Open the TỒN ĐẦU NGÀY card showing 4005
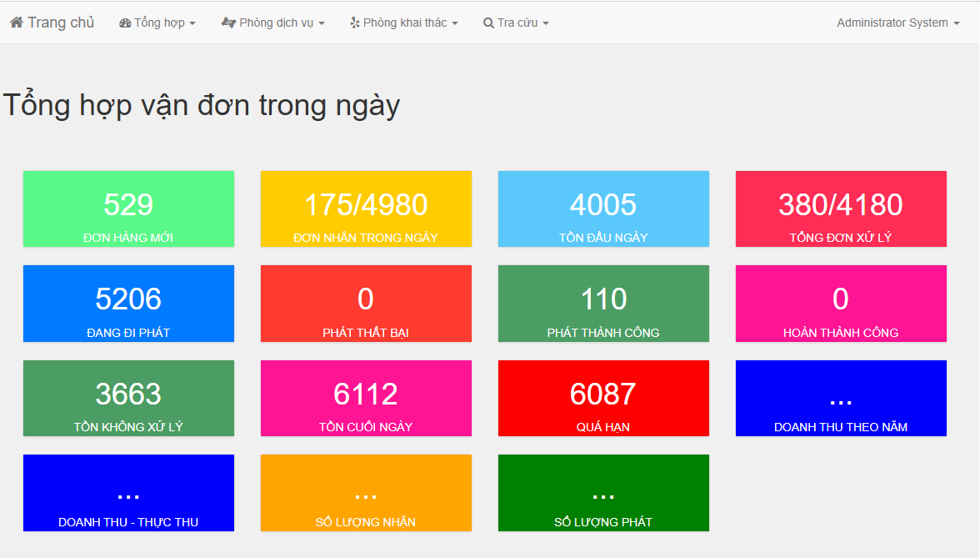The width and height of the screenshot is (980, 558). 603,209
